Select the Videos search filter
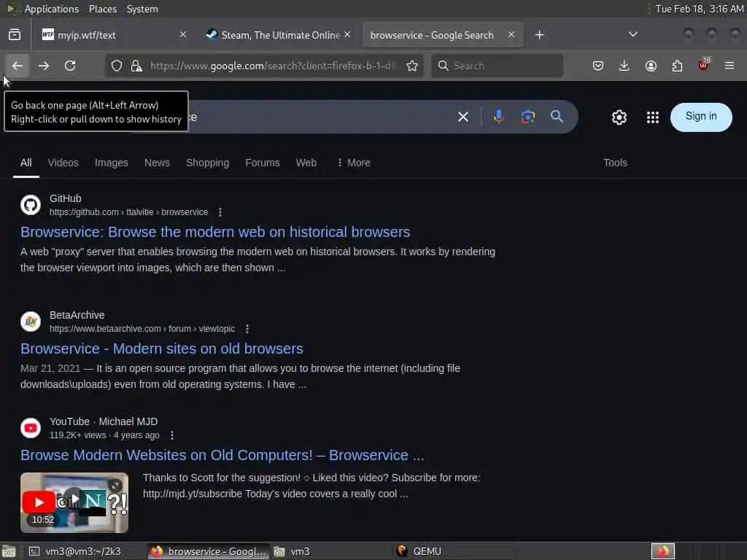This screenshot has width=747, height=560. tap(63, 163)
